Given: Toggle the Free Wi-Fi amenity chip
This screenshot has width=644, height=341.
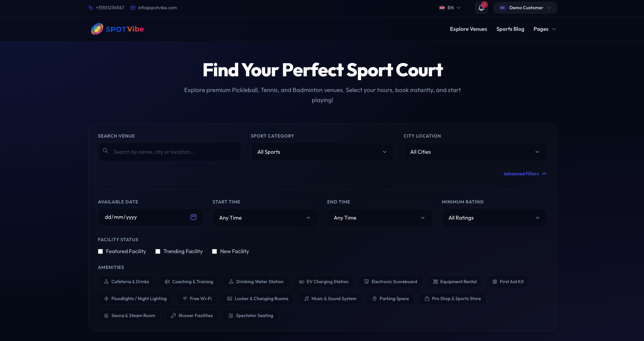Looking at the screenshot, I should coord(197,299).
